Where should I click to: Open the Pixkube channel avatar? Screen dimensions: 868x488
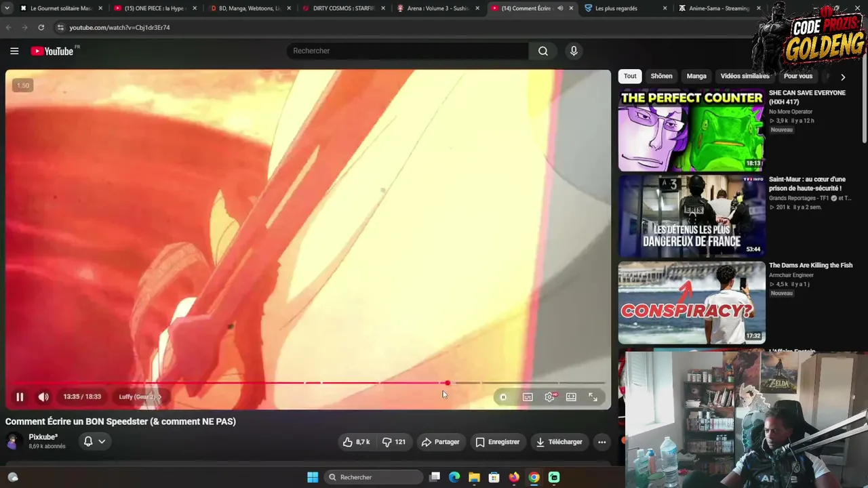[13, 441]
